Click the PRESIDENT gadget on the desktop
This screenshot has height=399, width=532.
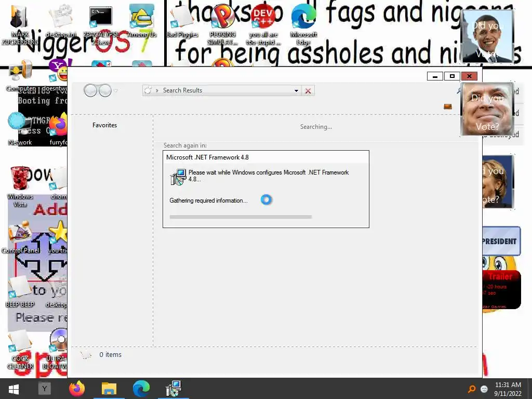(x=501, y=241)
